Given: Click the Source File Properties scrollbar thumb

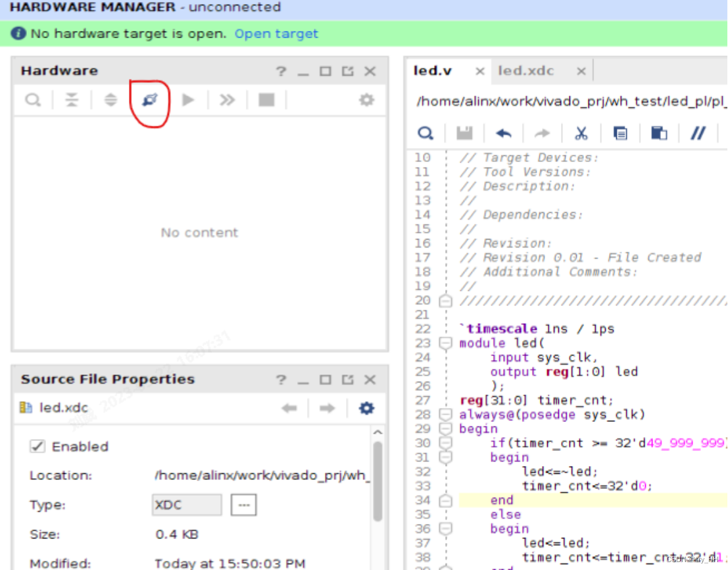Looking at the screenshot, I should [378, 481].
